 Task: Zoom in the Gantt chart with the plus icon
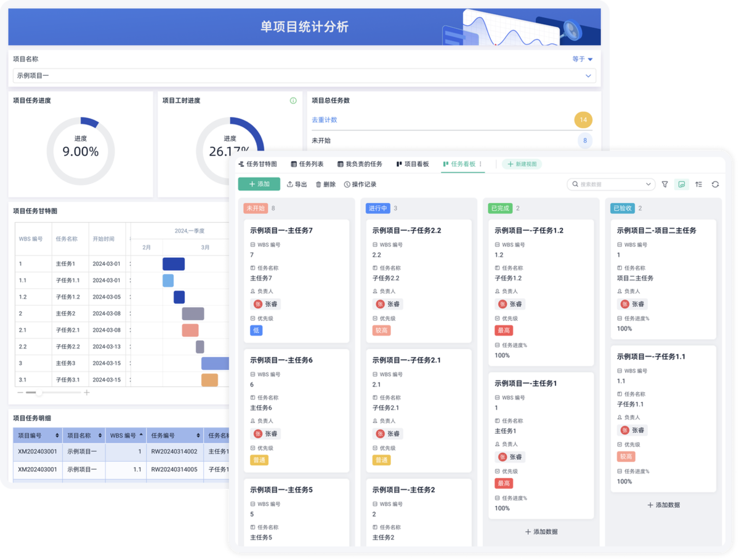(x=87, y=393)
